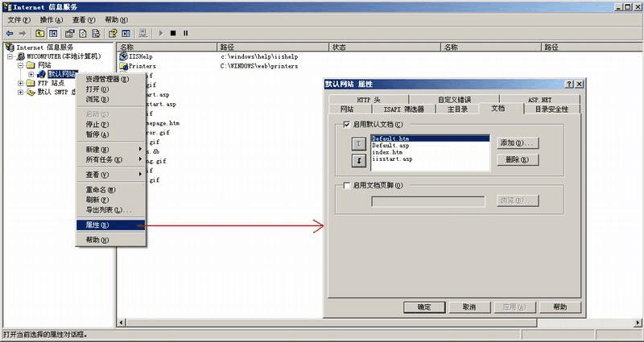Expand the 默认网站 tree node

(31, 74)
